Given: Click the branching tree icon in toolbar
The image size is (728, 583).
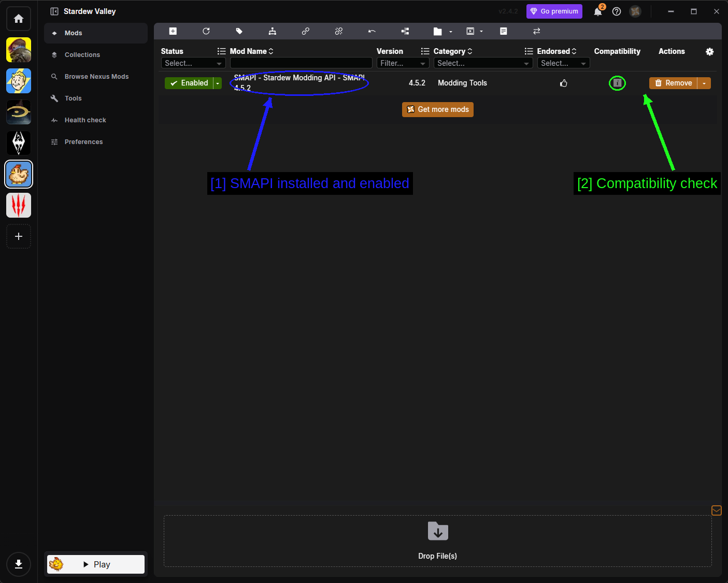Looking at the screenshot, I should 405,31.
